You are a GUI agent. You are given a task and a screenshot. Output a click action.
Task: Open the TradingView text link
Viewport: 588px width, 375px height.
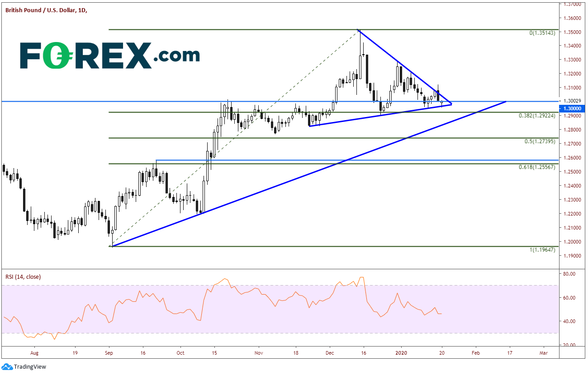click(x=30, y=367)
